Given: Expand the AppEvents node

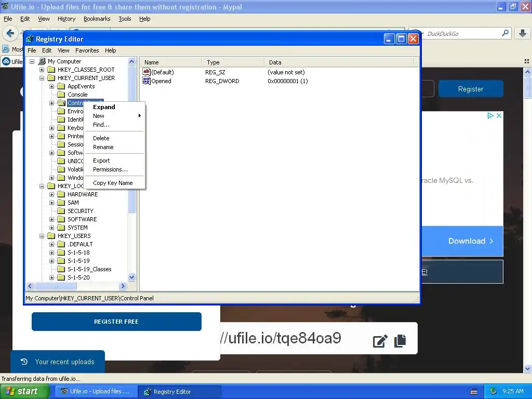Looking at the screenshot, I should point(51,86).
